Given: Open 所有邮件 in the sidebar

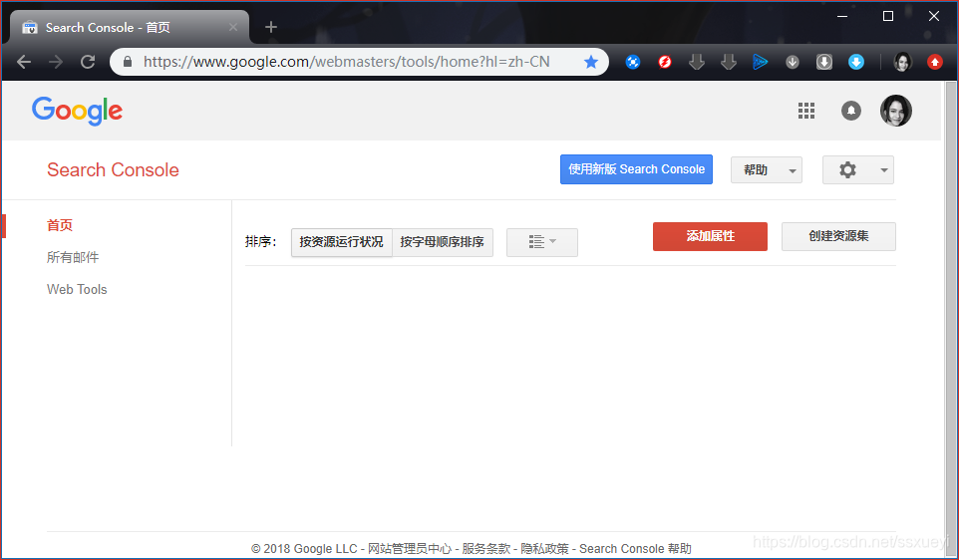Looking at the screenshot, I should [73, 257].
